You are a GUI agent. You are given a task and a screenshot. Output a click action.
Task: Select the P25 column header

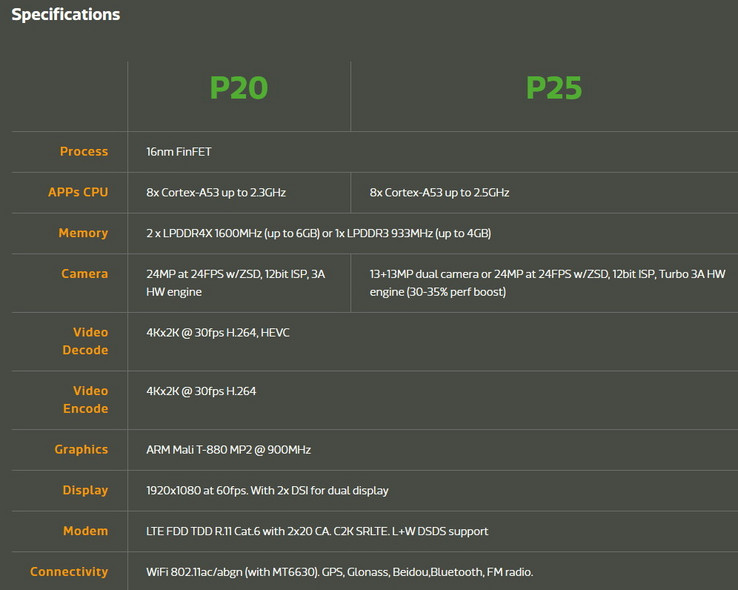click(553, 88)
